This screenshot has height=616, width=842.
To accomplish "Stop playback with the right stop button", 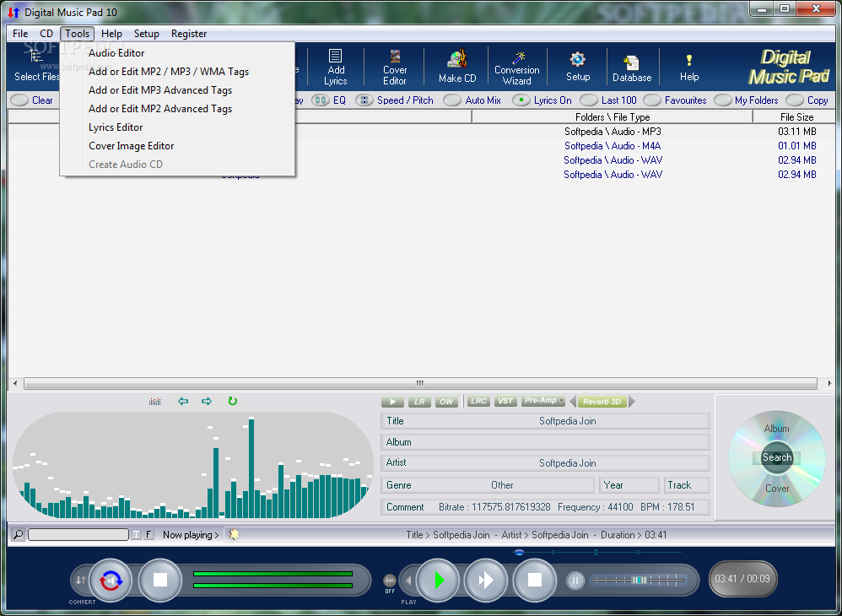I will click(x=534, y=580).
